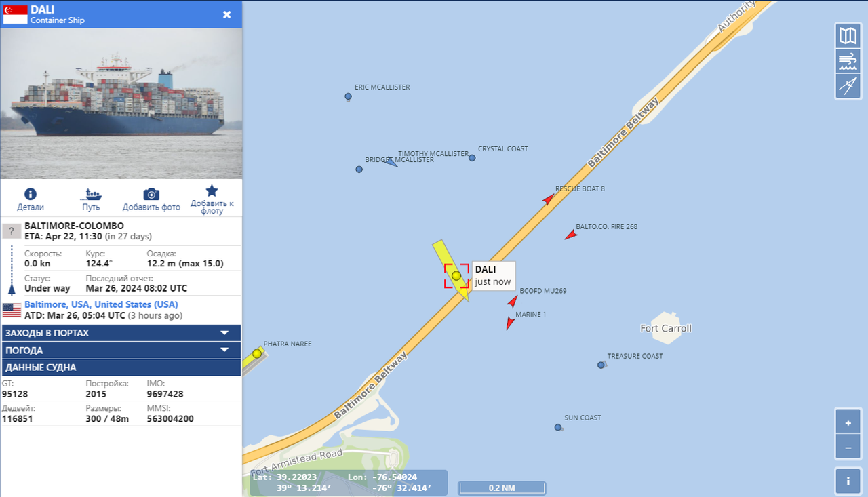
Task: Close the DALI vessel panel
Action: [227, 14]
